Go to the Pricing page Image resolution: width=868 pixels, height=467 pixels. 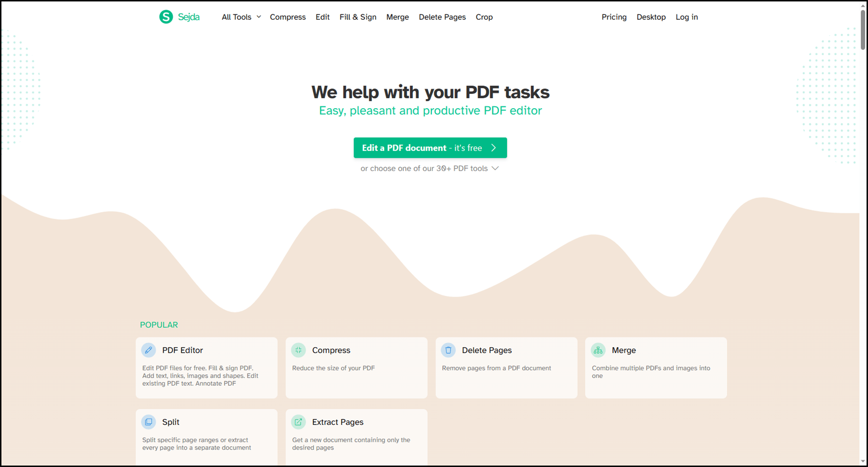(x=614, y=17)
